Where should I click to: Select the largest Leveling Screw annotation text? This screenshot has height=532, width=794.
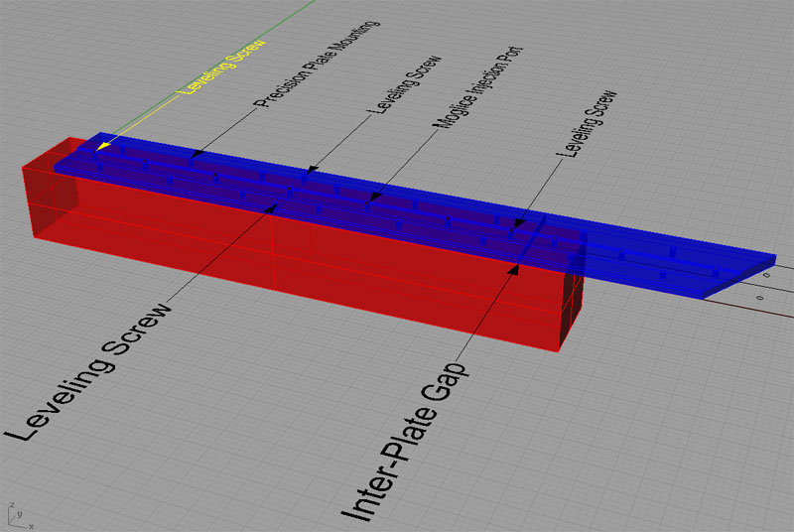[88, 371]
